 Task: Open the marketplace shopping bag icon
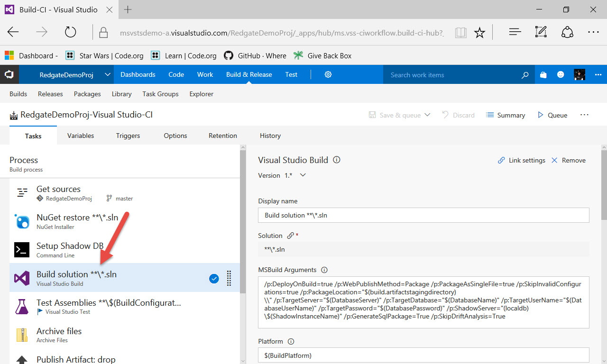[543, 74]
